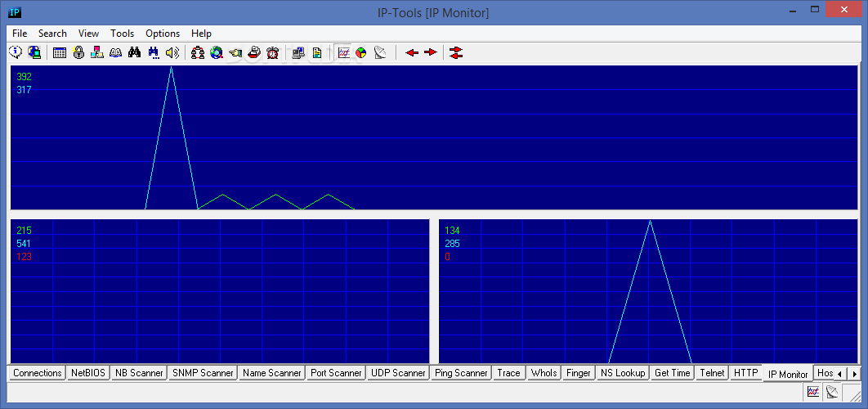Click the black binoculars toolbar icon

click(135, 52)
